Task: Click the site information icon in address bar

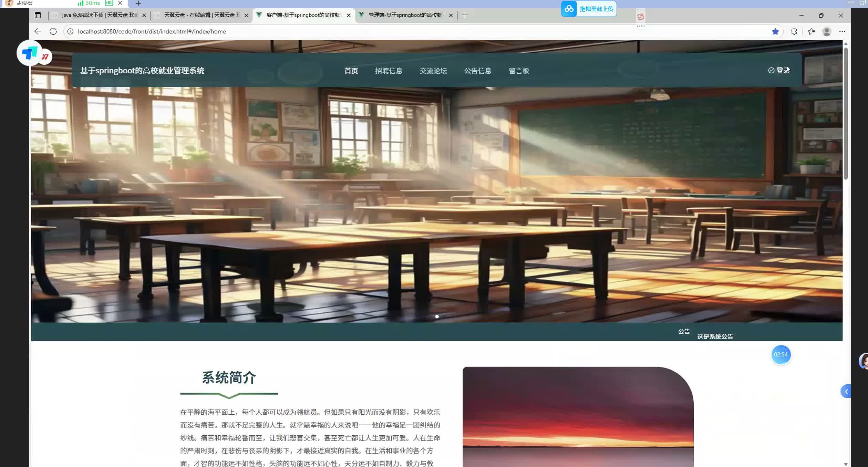Action: coord(70,31)
